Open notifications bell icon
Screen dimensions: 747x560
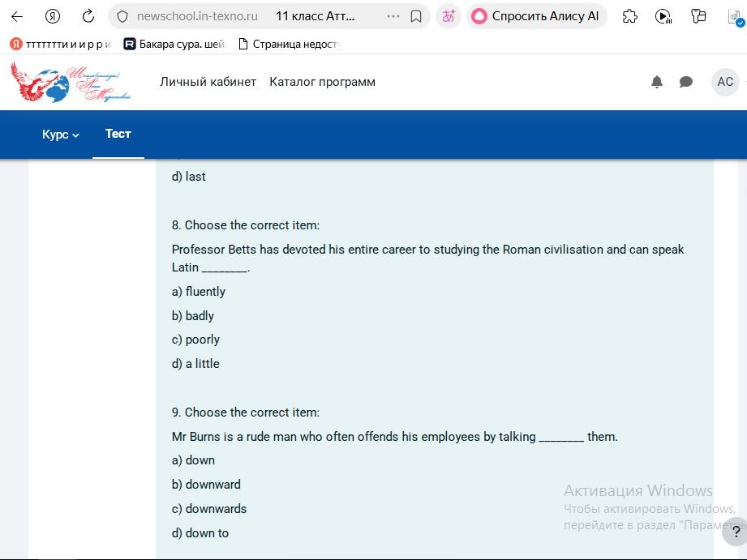click(657, 82)
